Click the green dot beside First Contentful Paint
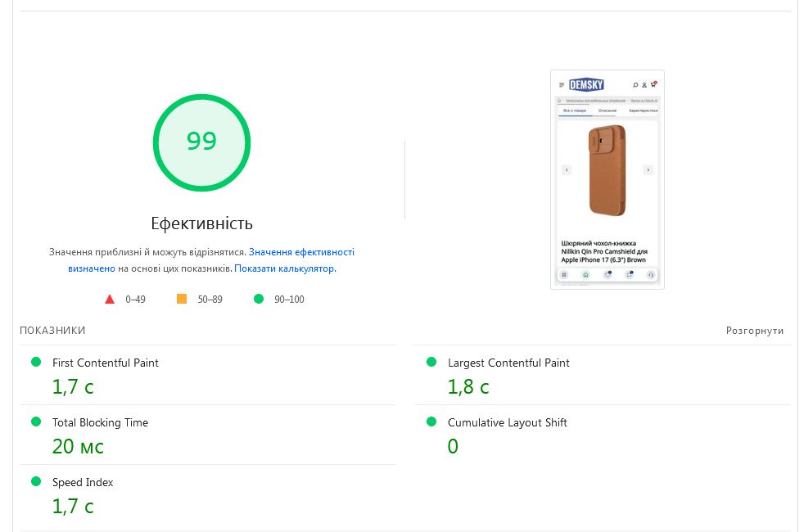Screen dimensions: 804x532 tap(36, 362)
